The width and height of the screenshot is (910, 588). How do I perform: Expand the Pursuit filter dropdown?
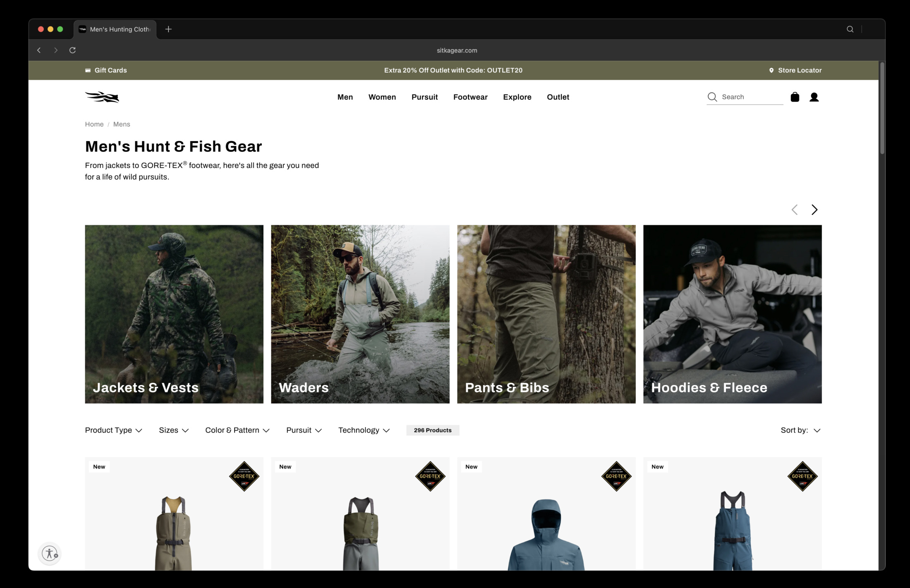pyautogui.click(x=304, y=430)
